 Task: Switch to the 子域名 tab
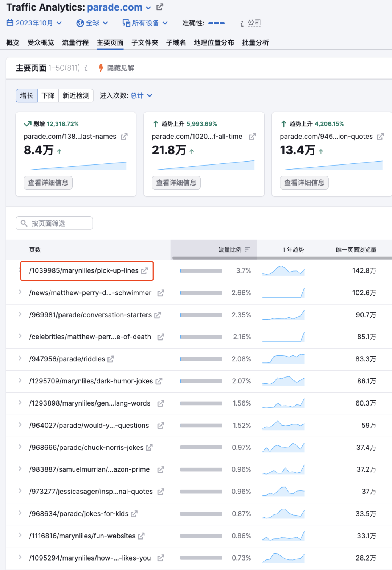176,42
